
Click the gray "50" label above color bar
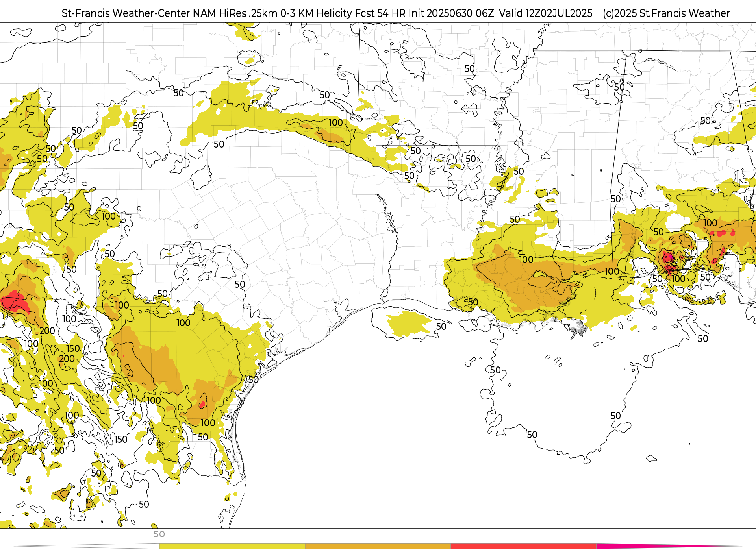159,534
